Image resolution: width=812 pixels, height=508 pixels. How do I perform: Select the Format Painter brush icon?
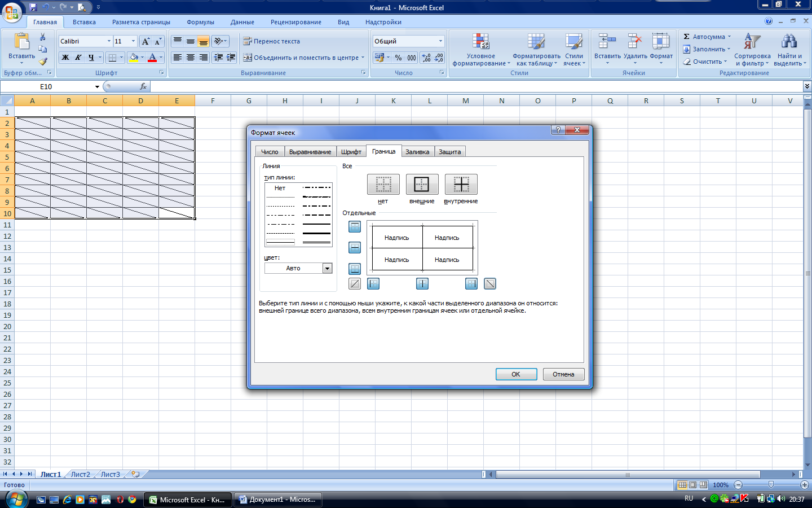pyautogui.click(x=43, y=61)
